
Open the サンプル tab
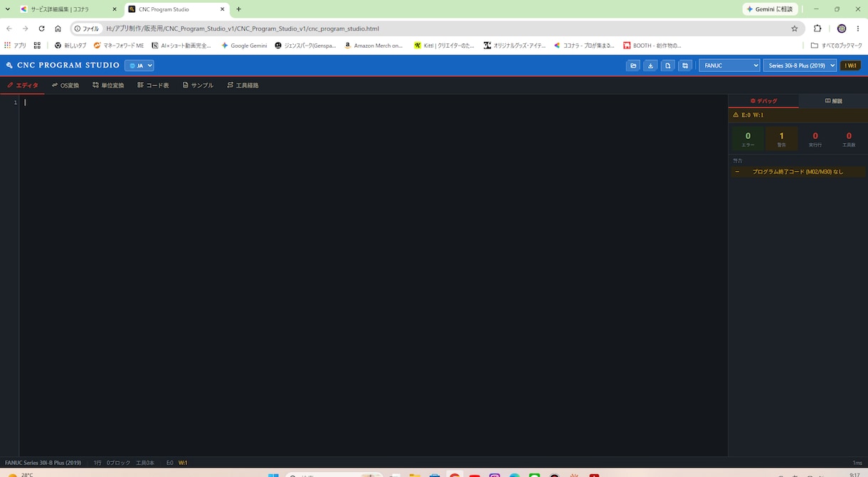(198, 85)
